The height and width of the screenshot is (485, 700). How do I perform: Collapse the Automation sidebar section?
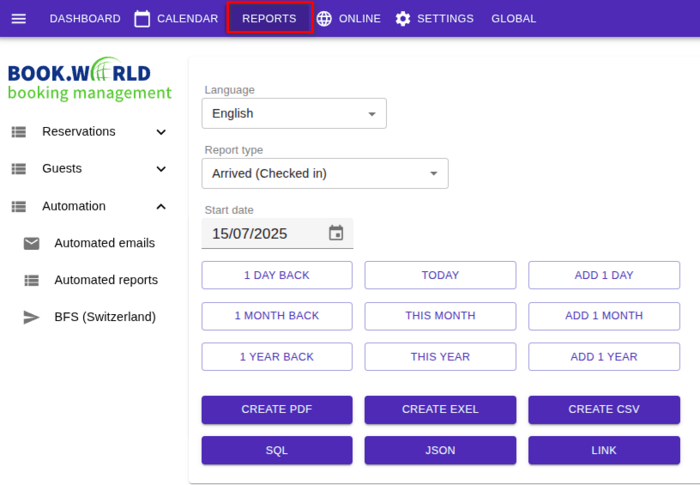click(x=89, y=206)
